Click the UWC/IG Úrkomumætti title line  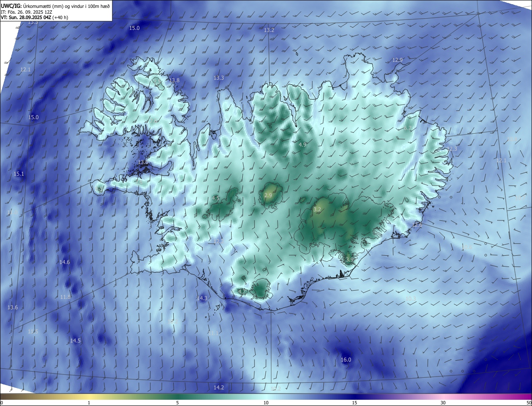[x=55, y=6]
